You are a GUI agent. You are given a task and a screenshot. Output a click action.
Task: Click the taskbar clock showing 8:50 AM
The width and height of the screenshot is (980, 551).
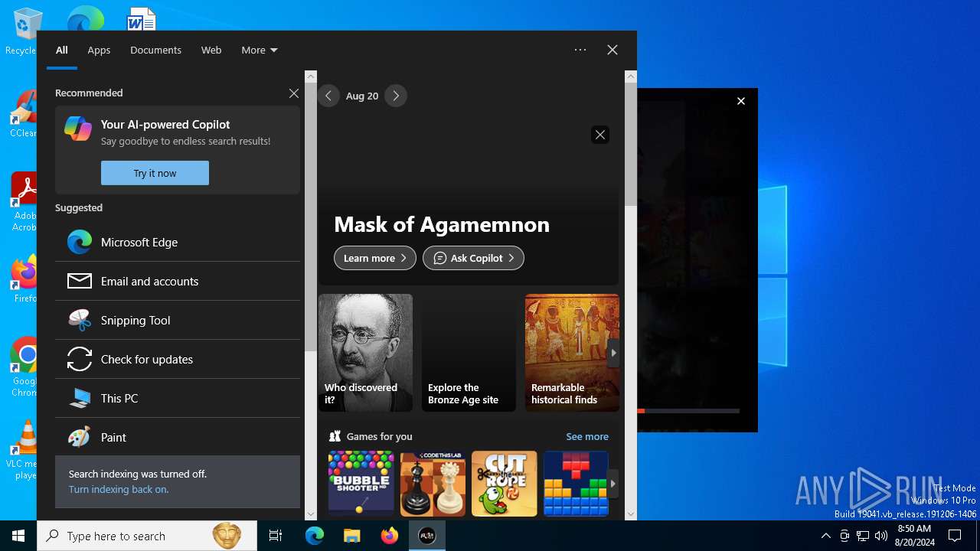point(914,536)
